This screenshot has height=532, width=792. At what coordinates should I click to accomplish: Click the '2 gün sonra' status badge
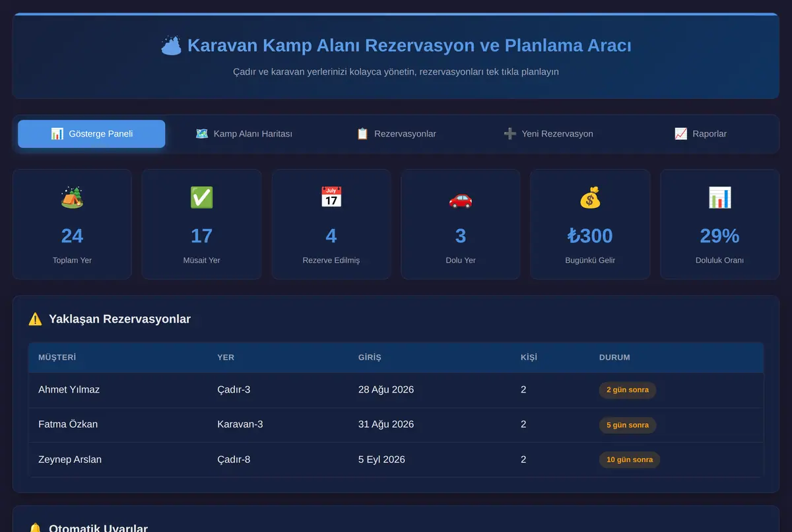[x=628, y=390]
